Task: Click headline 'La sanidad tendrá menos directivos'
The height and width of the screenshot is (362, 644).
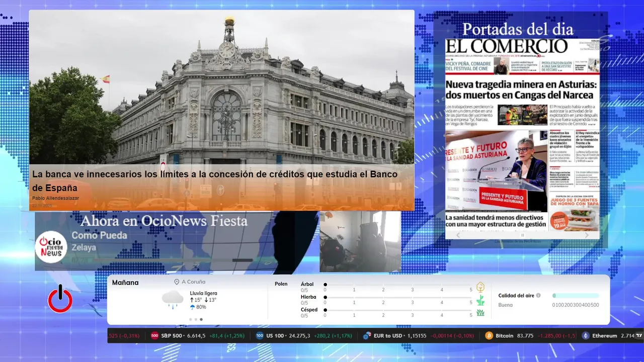Action: coord(496,221)
